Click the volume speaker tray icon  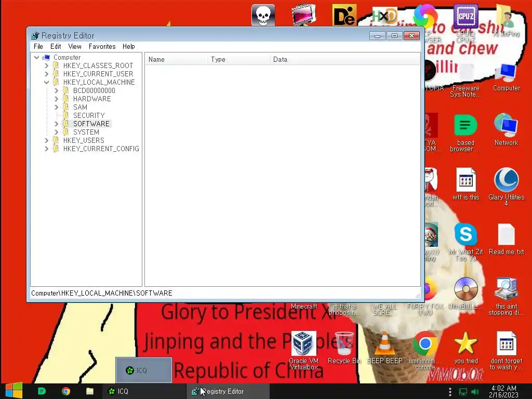[x=475, y=392]
